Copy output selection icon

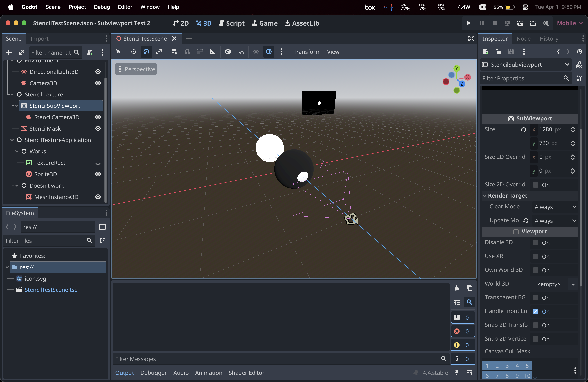(x=469, y=288)
